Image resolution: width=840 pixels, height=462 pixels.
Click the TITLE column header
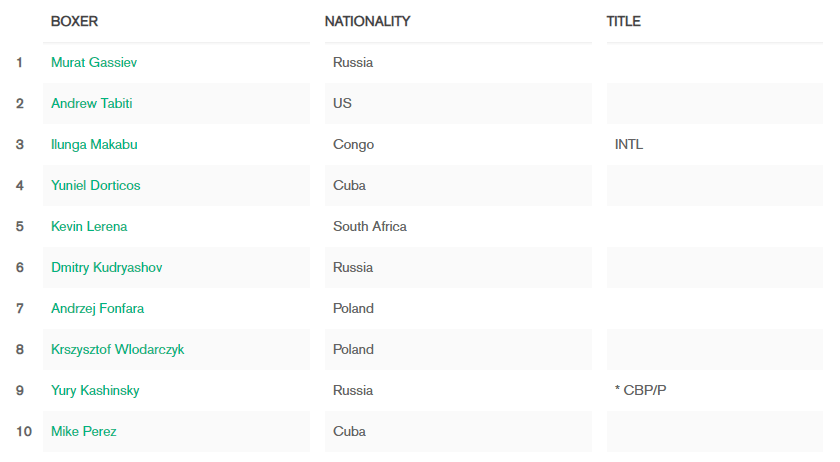point(624,21)
